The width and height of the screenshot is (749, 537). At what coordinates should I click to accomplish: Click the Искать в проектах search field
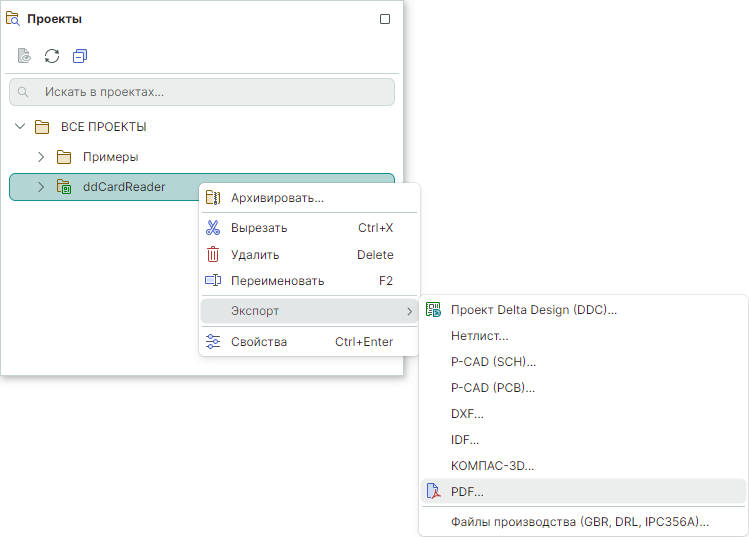[210, 92]
